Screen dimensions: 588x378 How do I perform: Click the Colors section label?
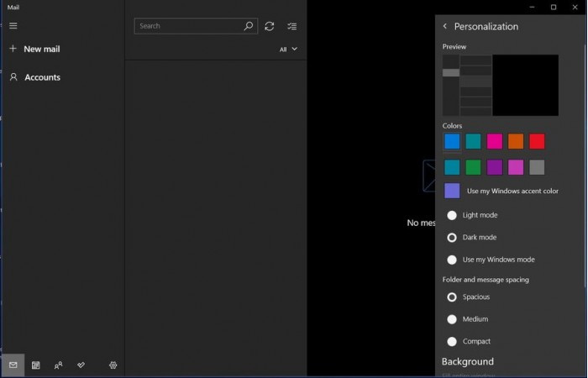452,126
